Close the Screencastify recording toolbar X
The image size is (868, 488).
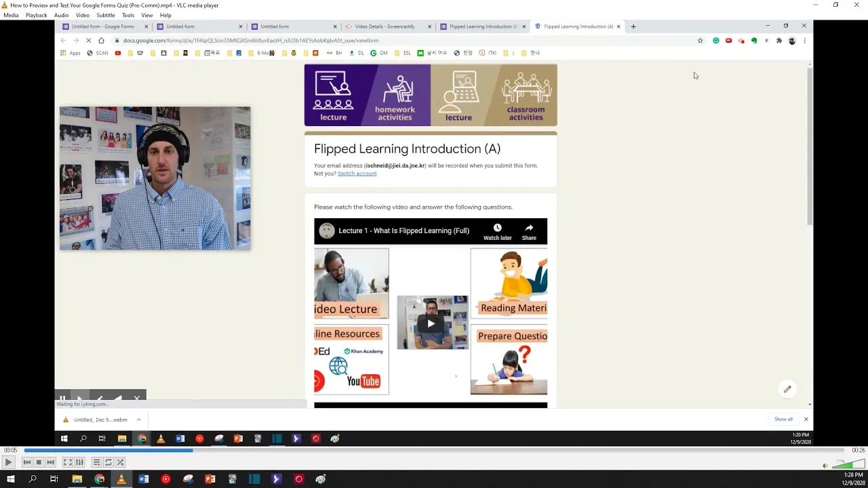point(136,399)
